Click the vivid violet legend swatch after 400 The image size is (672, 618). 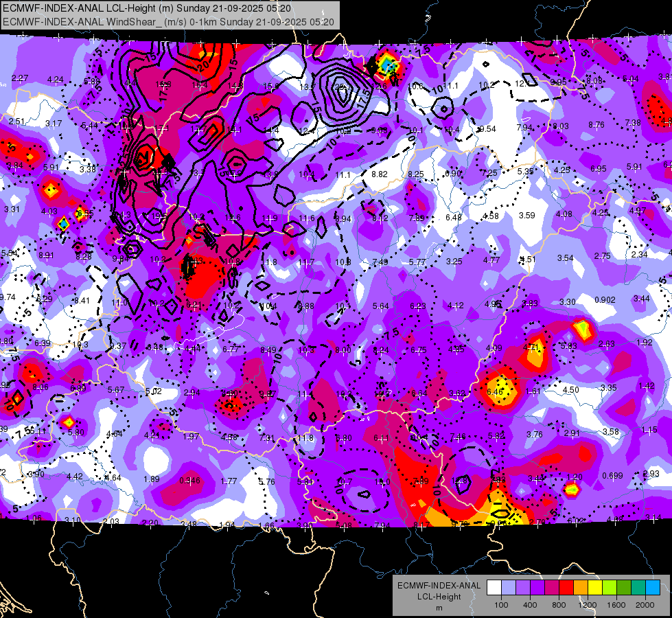point(537,588)
